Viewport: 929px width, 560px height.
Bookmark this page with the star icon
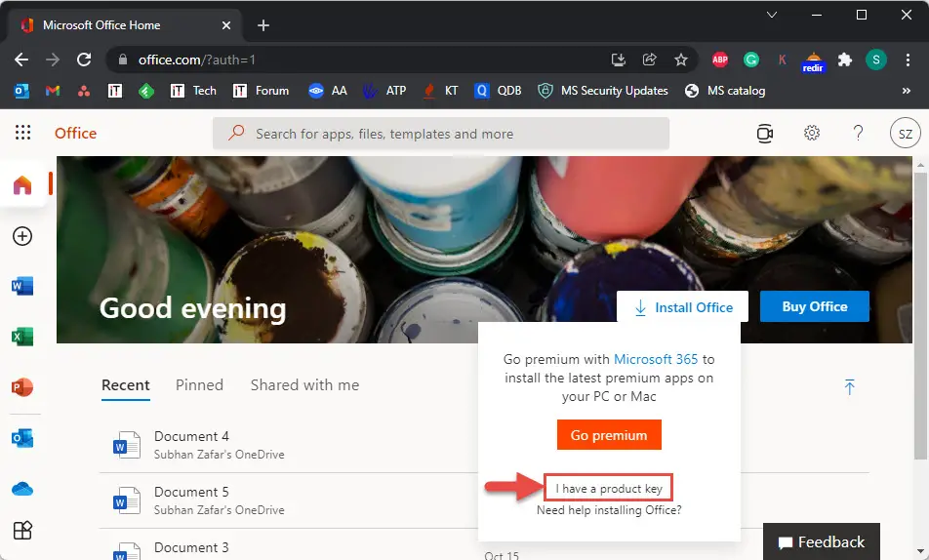681,60
